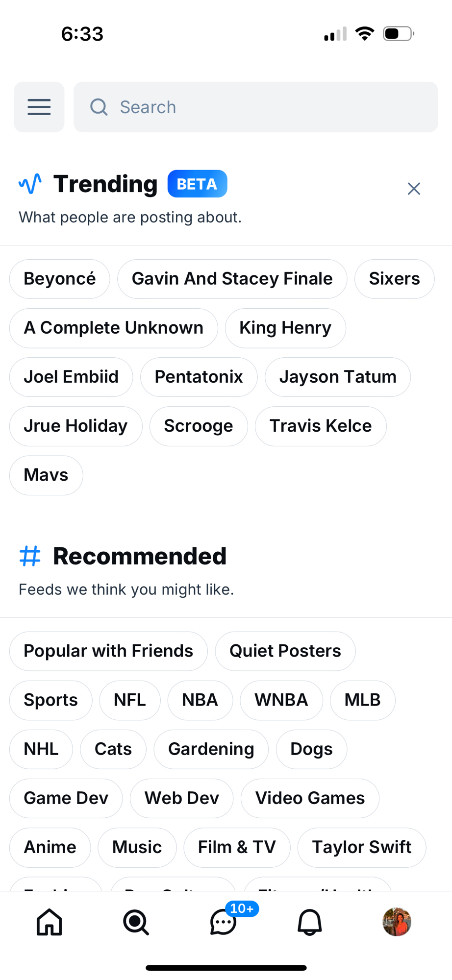Choose the Travis Kelce trending chip
Screen dimensions: 452x980
(321, 426)
